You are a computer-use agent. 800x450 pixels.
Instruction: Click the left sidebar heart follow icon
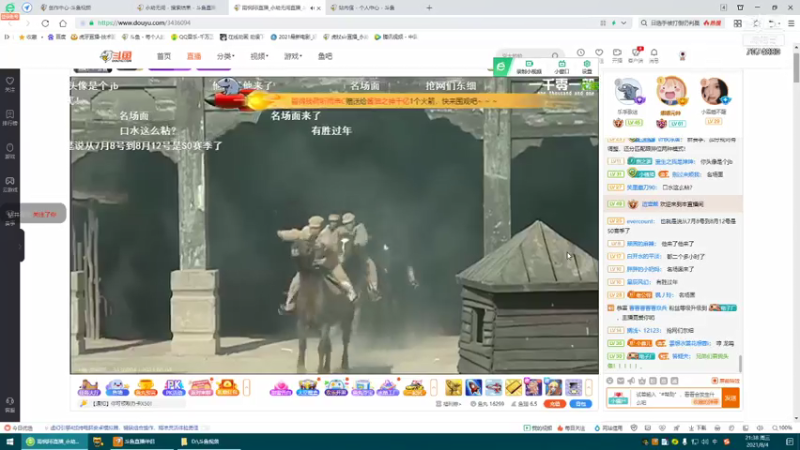coord(10,84)
